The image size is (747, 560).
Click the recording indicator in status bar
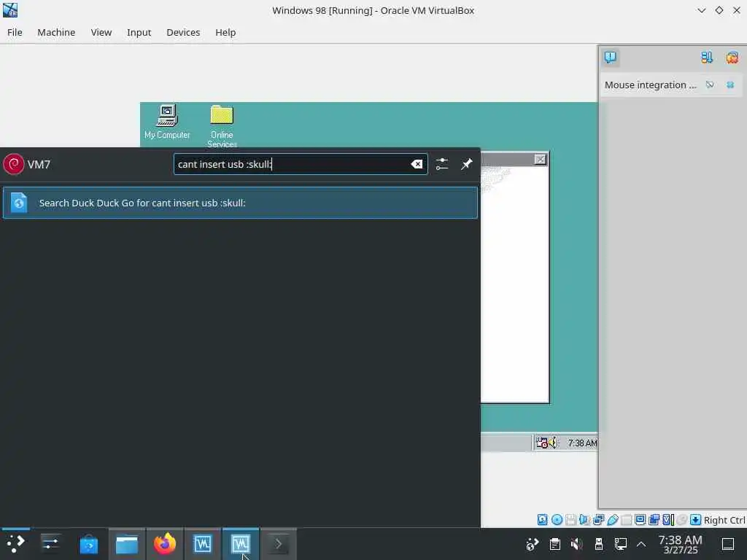tap(654, 520)
